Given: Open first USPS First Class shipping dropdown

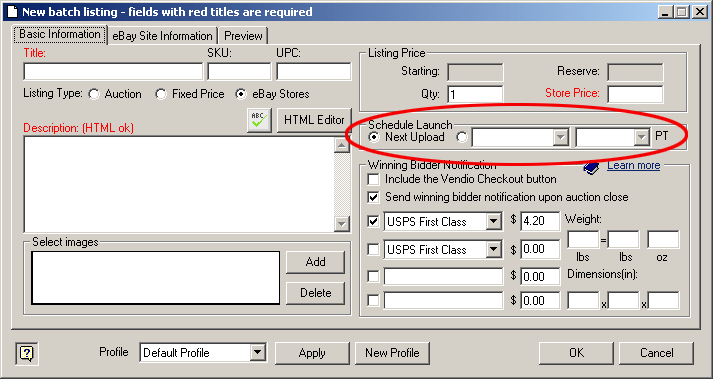Looking at the screenshot, I should (493, 222).
